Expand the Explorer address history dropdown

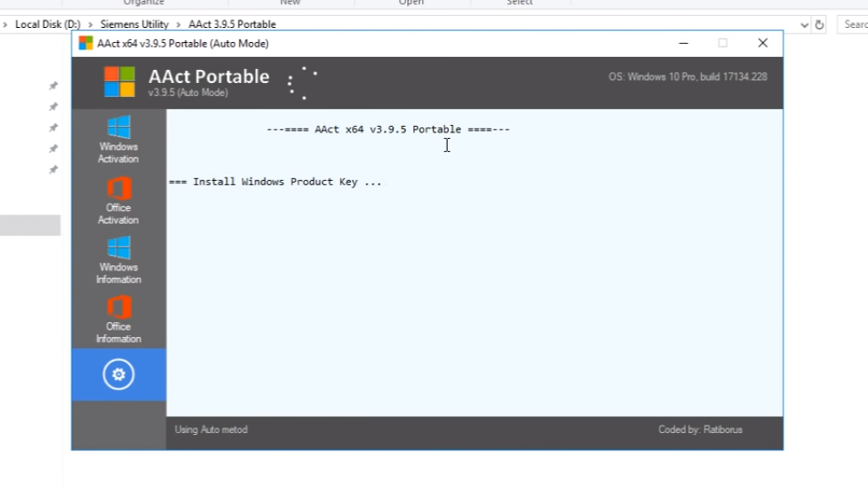[804, 25]
